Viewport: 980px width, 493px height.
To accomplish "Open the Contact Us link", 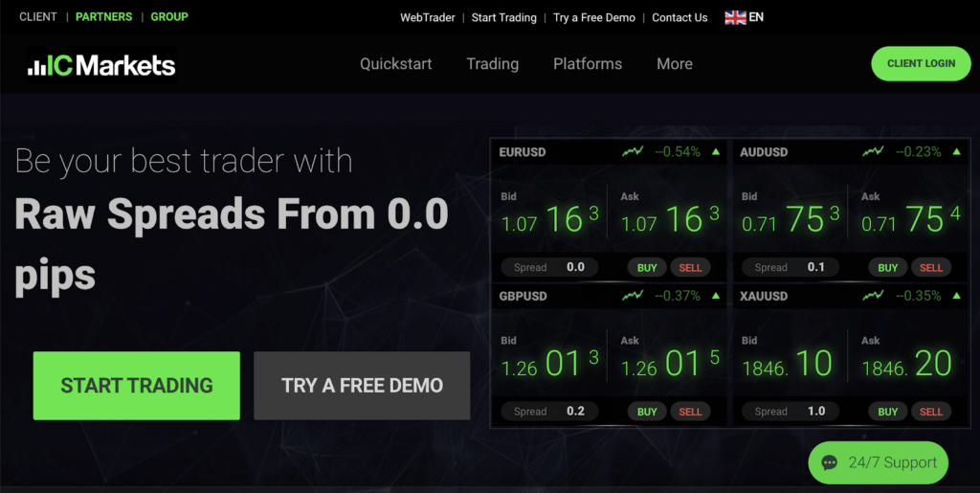I will tap(679, 17).
